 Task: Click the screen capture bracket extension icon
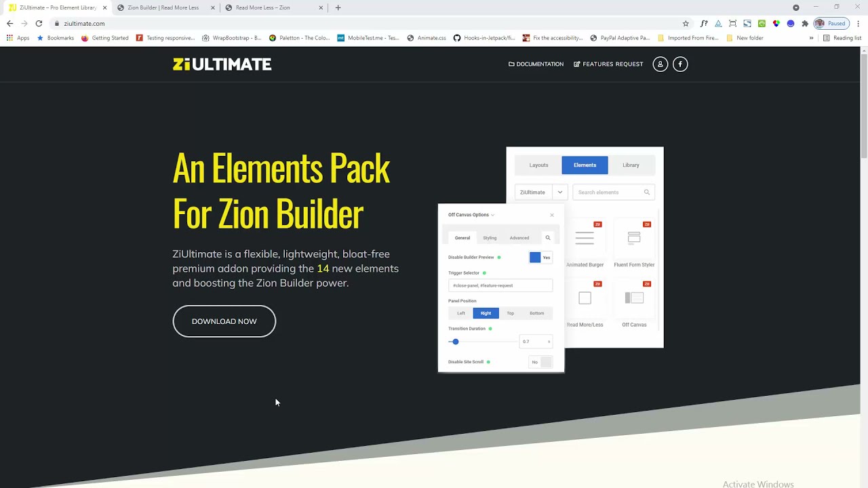click(x=732, y=23)
